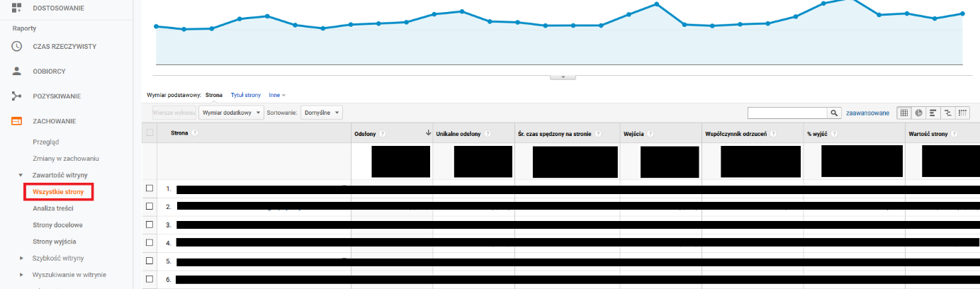
Task: Open the Sortowanie Domyślne dropdown
Action: point(322,113)
